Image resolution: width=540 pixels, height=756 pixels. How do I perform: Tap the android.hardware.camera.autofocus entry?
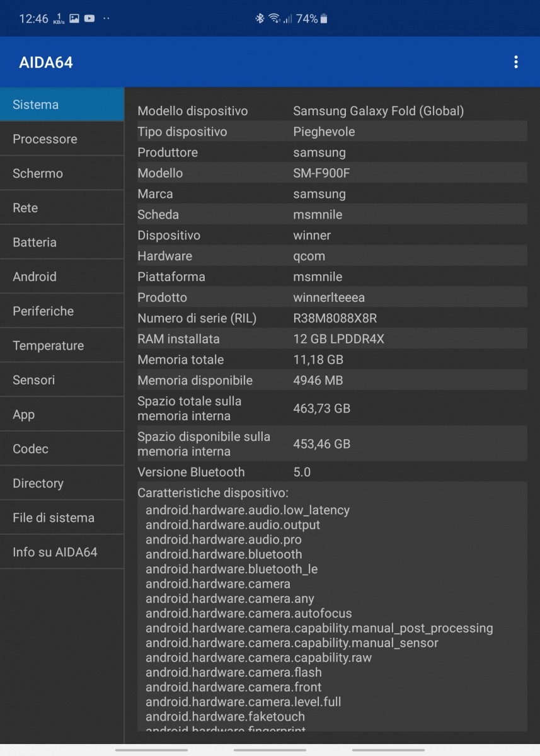point(249,614)
